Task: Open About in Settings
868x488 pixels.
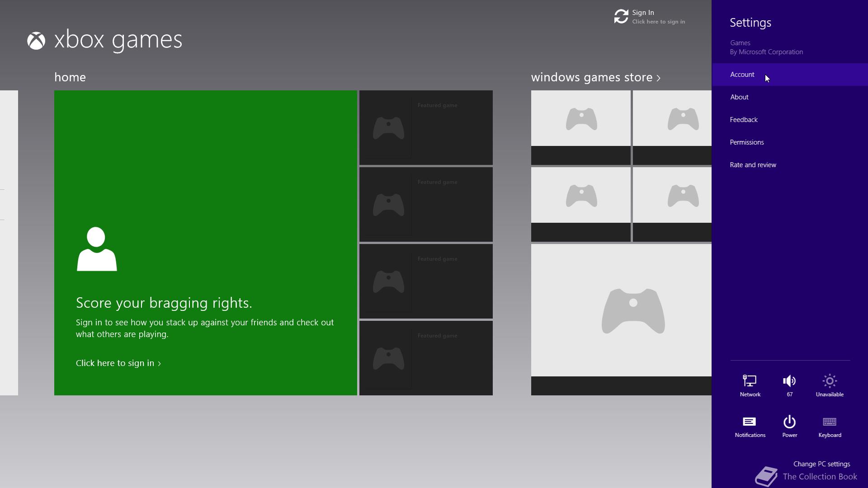Action: [739, 97]
